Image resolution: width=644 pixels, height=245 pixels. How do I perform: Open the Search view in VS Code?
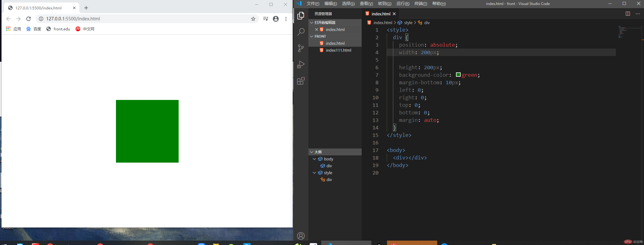[x=301, y=32]
